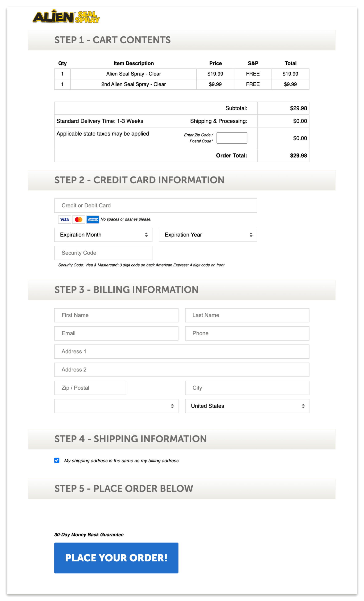
Task: Select the Last Name field
Action: (x=247, y=315)
